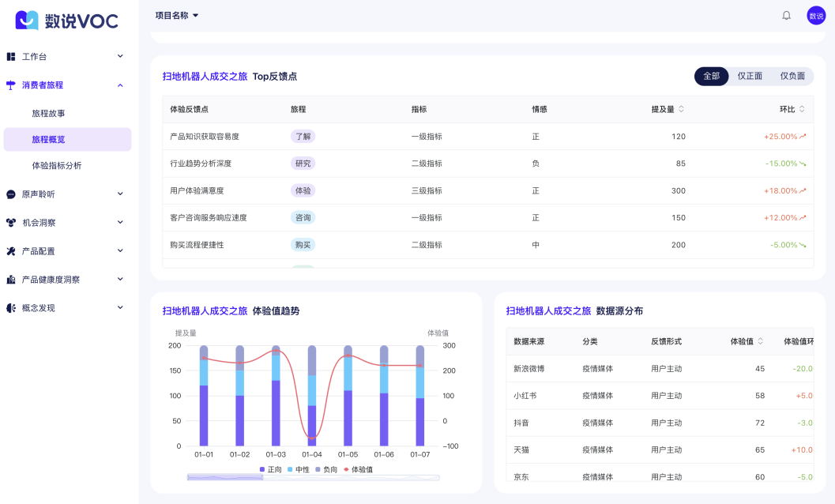
Task: Expand the 产品配置 menu chevron
Action: pos(120,250)
